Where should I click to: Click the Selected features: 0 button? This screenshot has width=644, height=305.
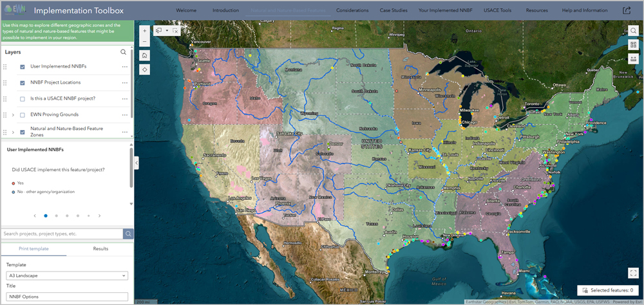point(608,290)
